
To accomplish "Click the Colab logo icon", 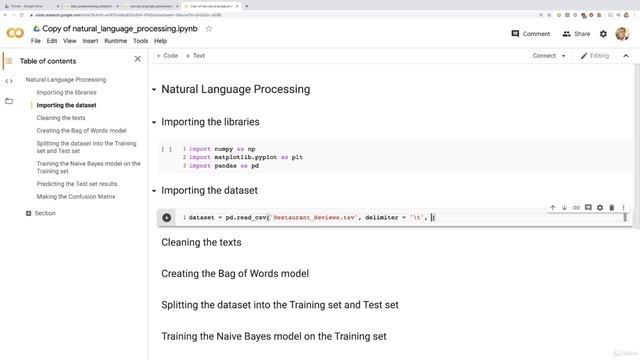I will point(15,33).
